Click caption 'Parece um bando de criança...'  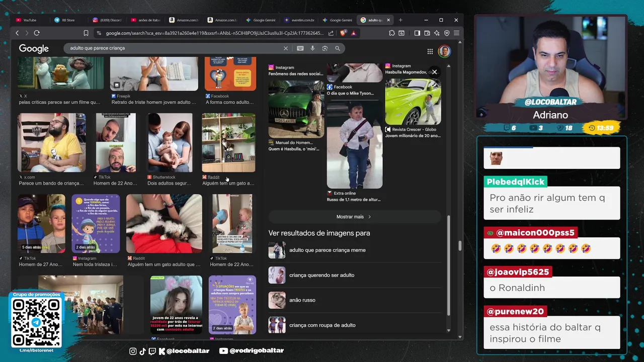click(51, 184)
